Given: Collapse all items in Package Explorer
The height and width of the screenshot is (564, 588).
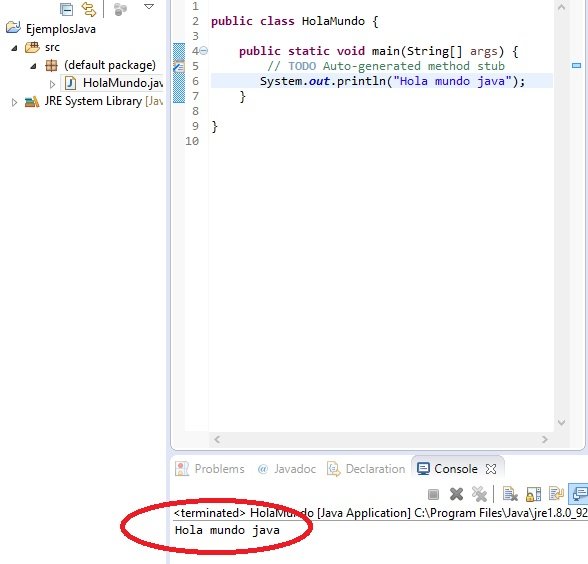Looking at the screenshot, I should click(66, 9).
